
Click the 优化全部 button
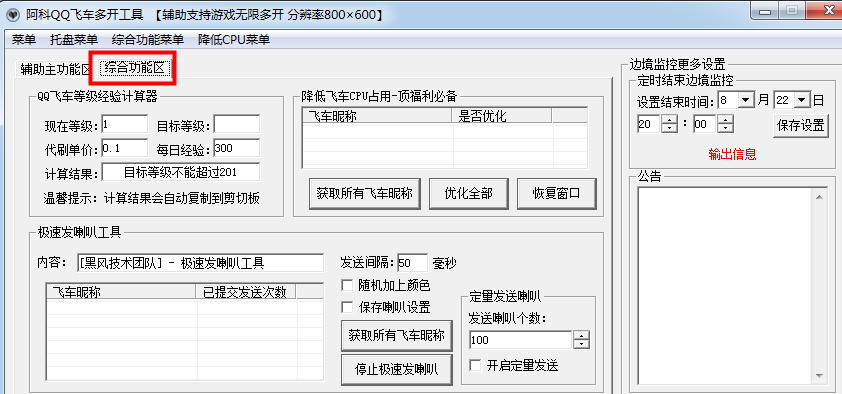(469, 193)
